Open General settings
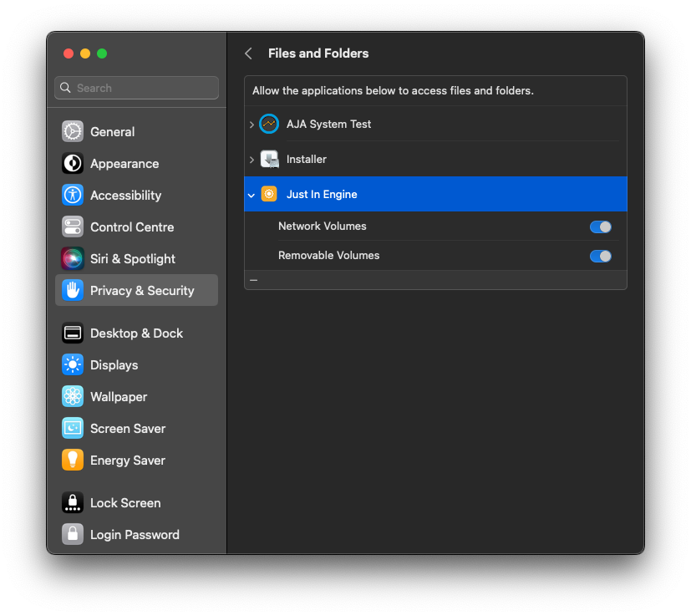The width and height of the screenshot is (691, 616). pyautogui.click(x=137, y=131)
